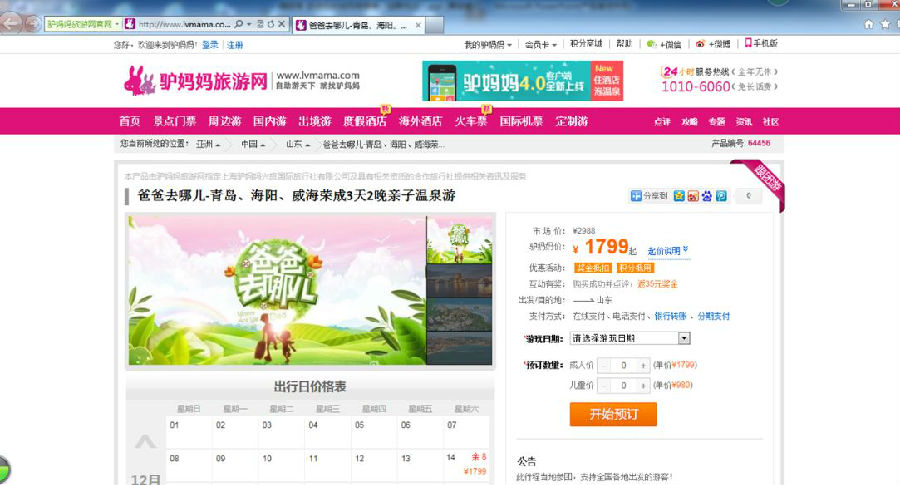Click the minus button for 儿童价 quantity

point(604,386)
